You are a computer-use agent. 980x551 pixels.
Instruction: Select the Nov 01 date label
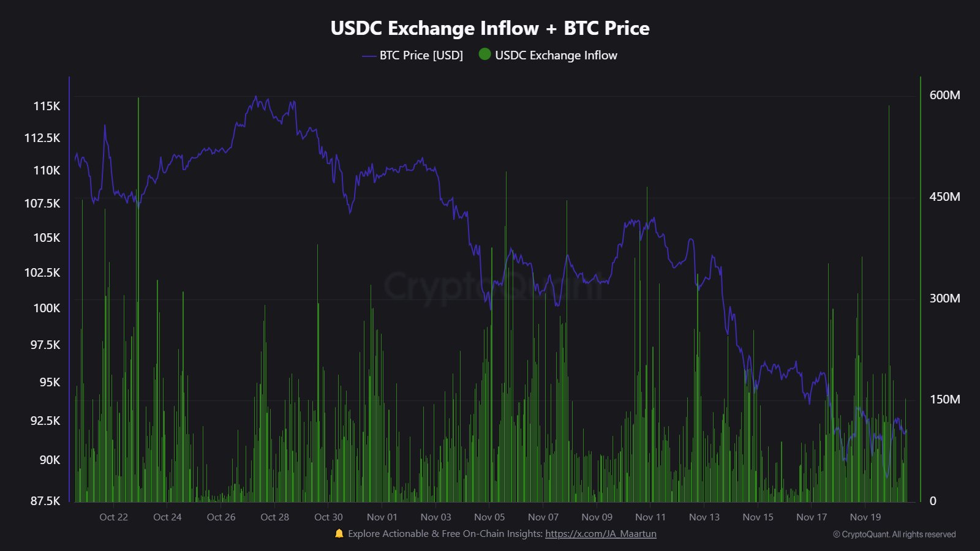[382, 517]
